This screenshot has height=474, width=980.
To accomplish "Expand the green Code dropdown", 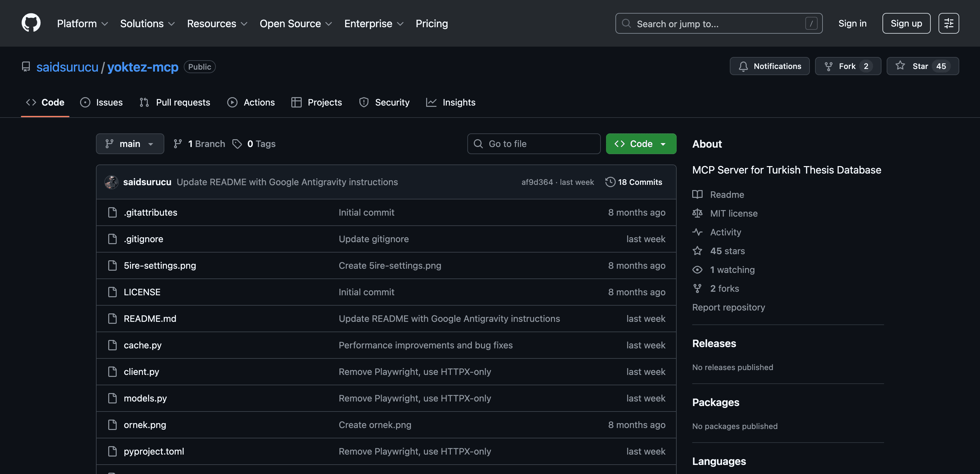I will pyautogui.click(x=641, y=144).
